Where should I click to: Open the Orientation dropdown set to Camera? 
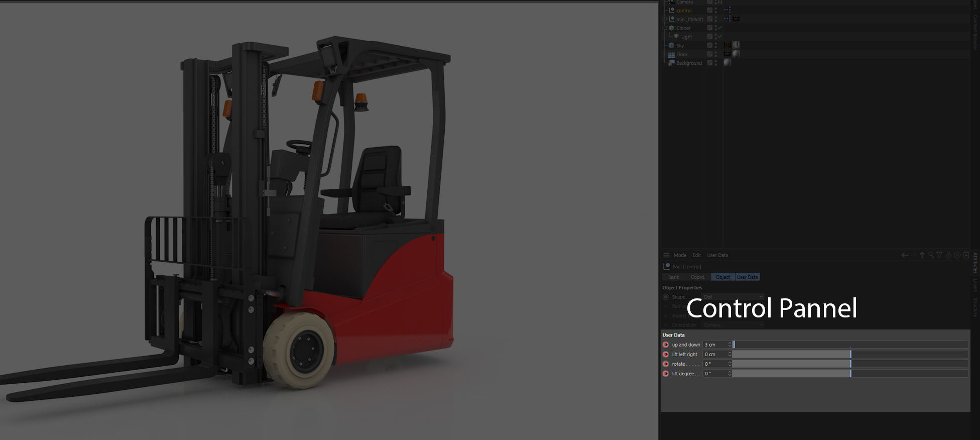(733, 325)
